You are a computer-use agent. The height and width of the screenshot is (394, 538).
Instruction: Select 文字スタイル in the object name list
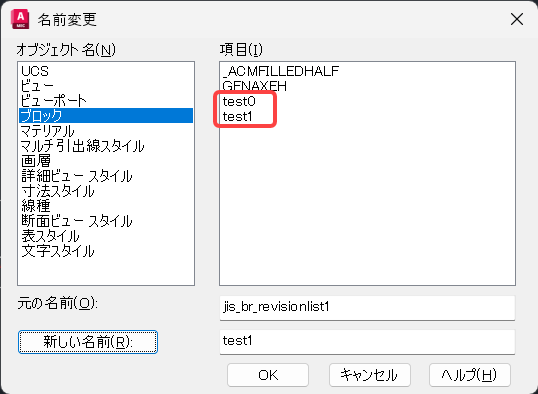click(x=106, y=251)
